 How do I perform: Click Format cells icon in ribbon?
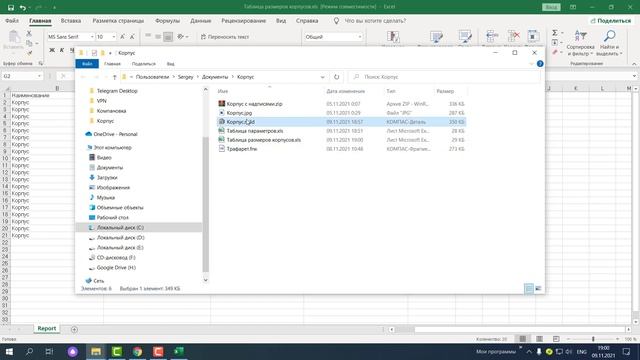coord(533,37)
